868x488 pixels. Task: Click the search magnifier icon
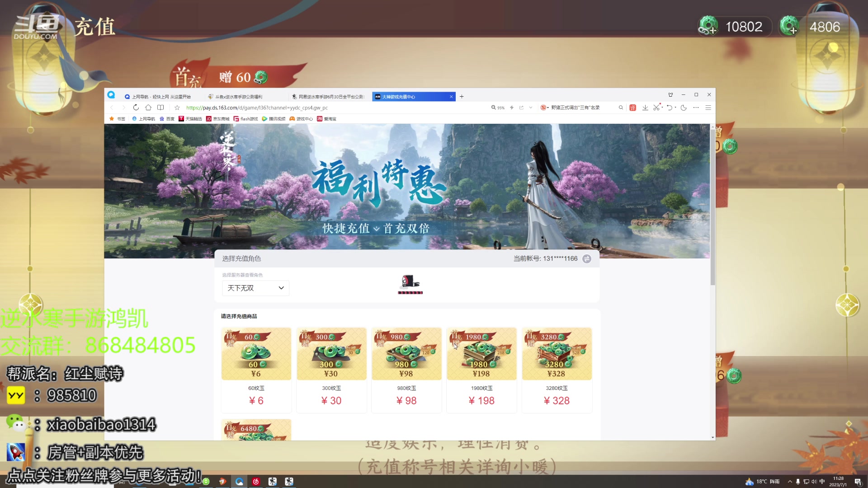(x=621, y=108)
